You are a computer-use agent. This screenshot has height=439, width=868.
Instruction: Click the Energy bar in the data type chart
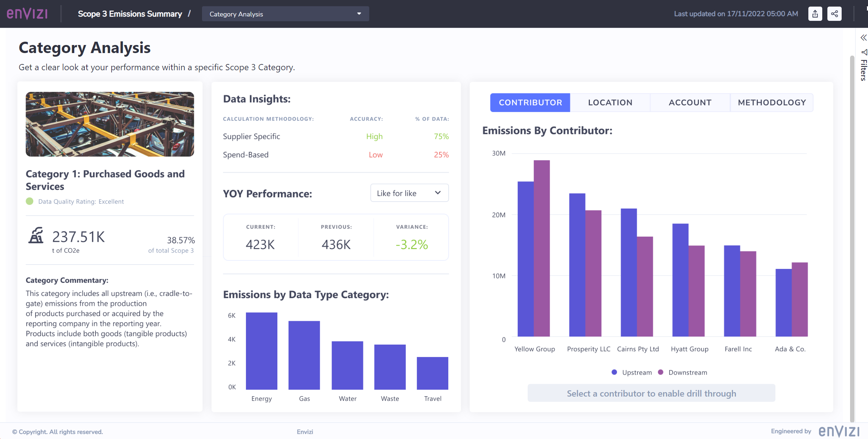261,351
